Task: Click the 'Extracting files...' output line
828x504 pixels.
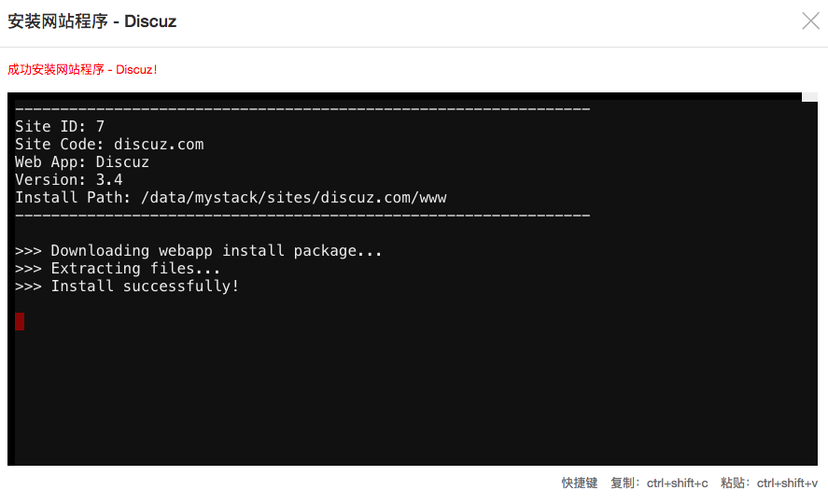Action: [118, 268]
